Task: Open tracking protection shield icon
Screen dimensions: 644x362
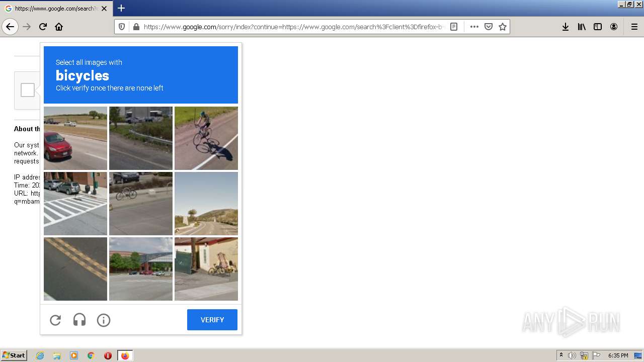Action: (121, 27)
